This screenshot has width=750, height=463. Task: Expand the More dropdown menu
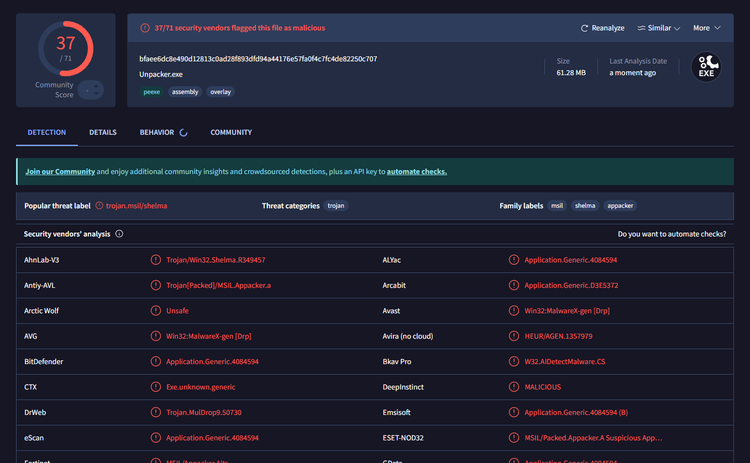706,28
